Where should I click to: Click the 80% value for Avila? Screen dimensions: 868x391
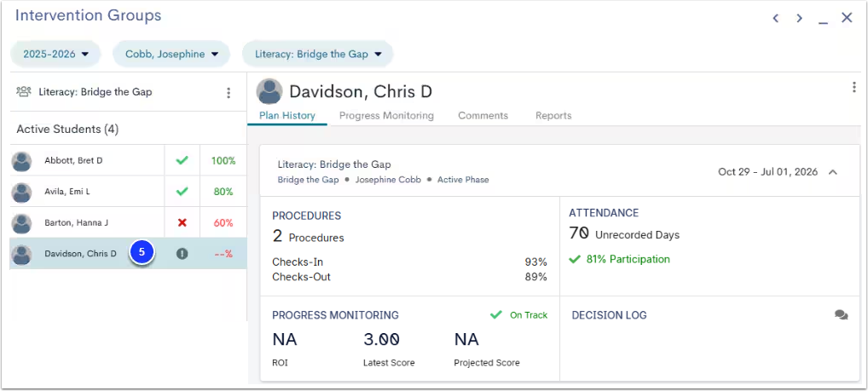223,192
